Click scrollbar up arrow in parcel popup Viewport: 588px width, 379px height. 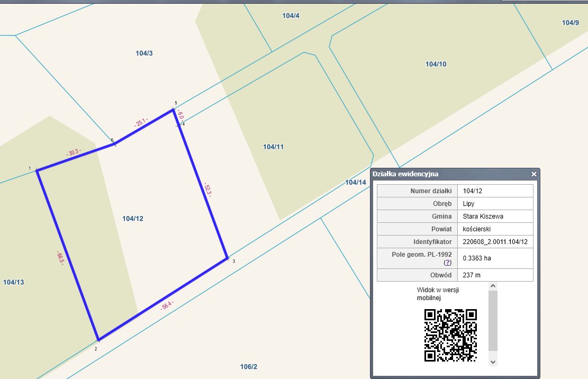pos(493,286)
